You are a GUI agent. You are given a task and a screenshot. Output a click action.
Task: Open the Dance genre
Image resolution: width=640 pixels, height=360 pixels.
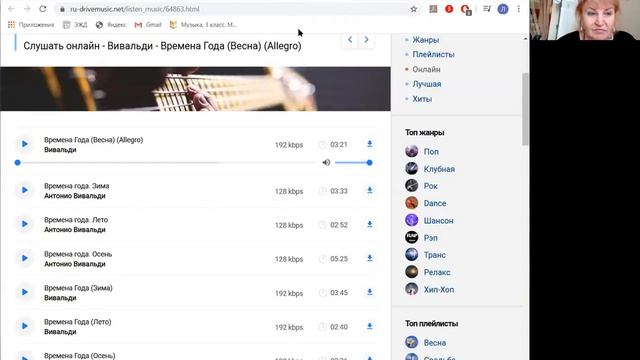(435, 203)
